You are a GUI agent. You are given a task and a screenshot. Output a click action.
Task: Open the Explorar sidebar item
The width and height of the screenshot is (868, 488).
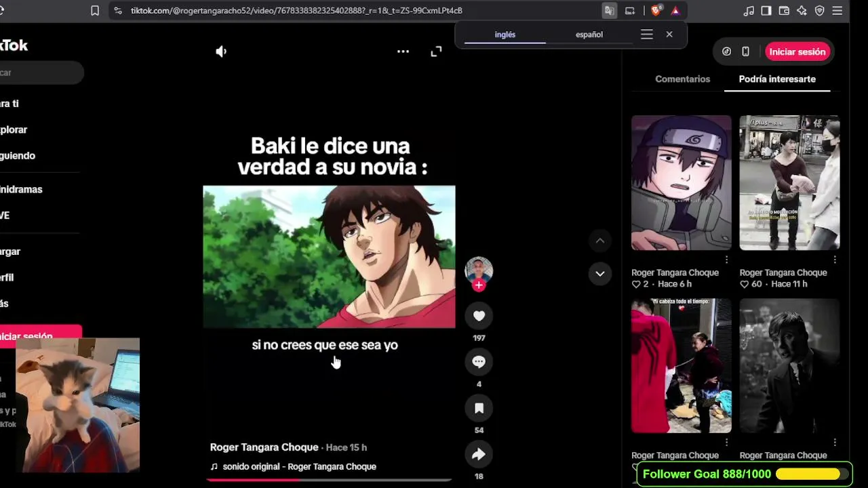coord(14,129)
